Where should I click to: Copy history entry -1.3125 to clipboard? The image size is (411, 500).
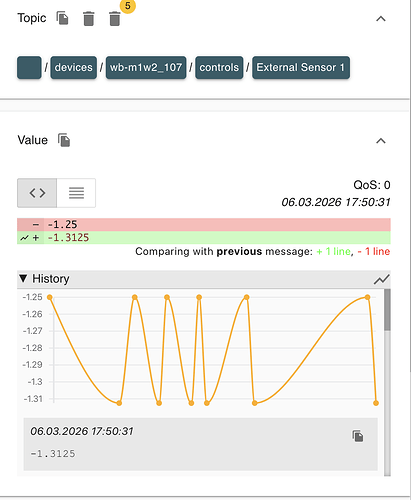(358, 436)
